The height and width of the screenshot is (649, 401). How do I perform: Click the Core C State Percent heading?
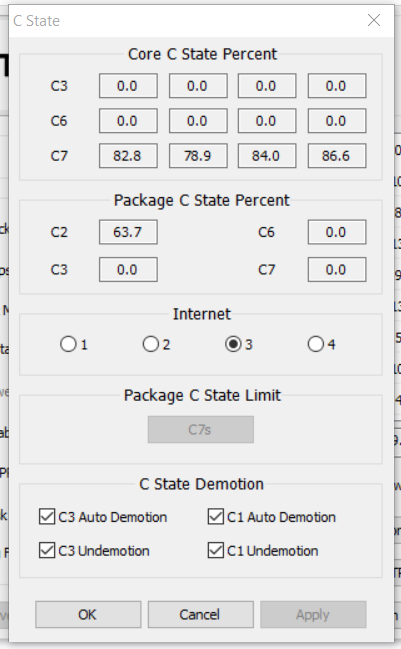pyautogui.click(x=202, y=54)
